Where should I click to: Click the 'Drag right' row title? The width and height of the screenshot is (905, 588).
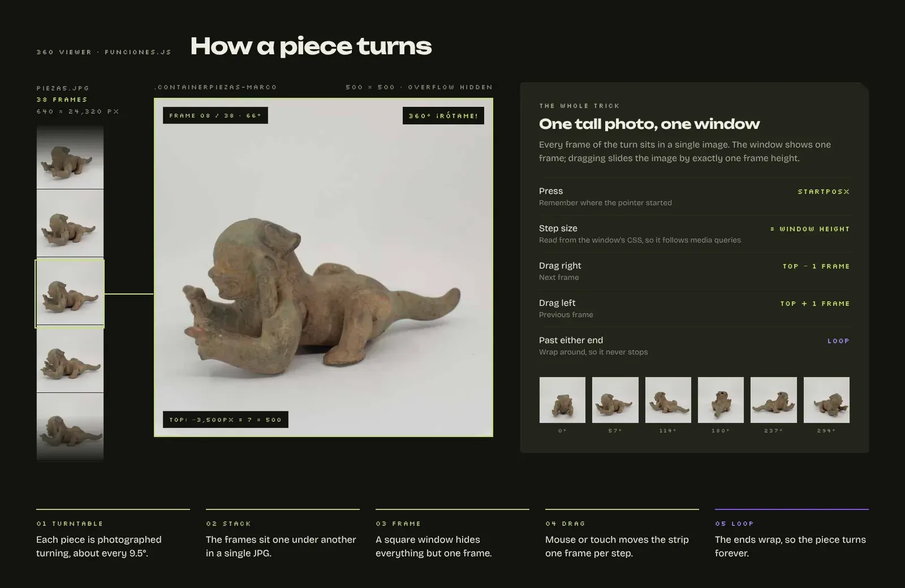coord(560,266)
